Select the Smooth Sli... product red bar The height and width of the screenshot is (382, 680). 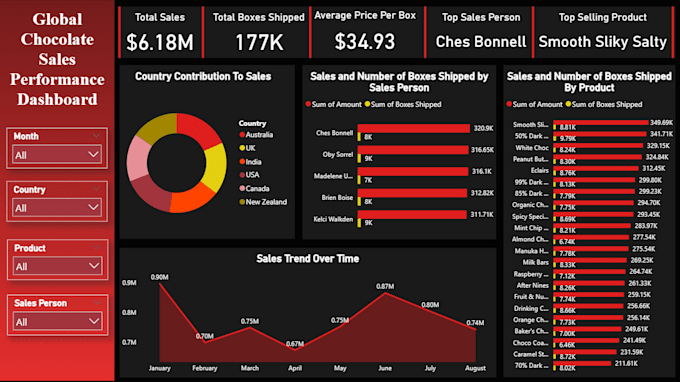tap(601, 123)
